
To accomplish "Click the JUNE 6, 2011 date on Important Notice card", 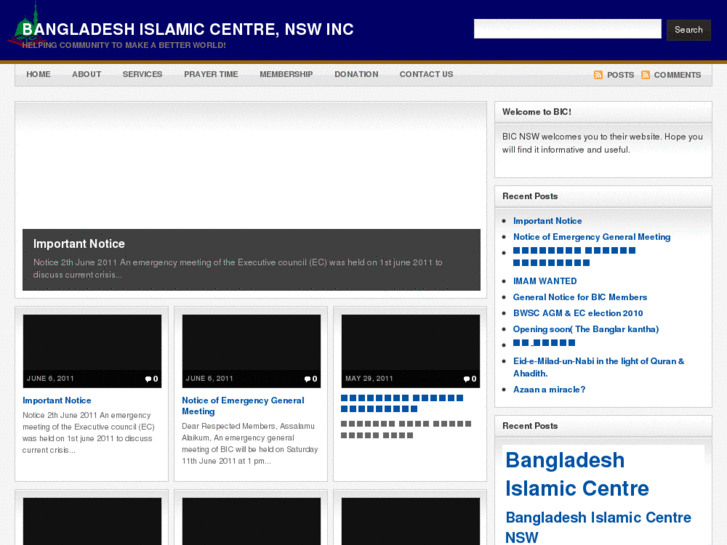I will pos(50,378).
